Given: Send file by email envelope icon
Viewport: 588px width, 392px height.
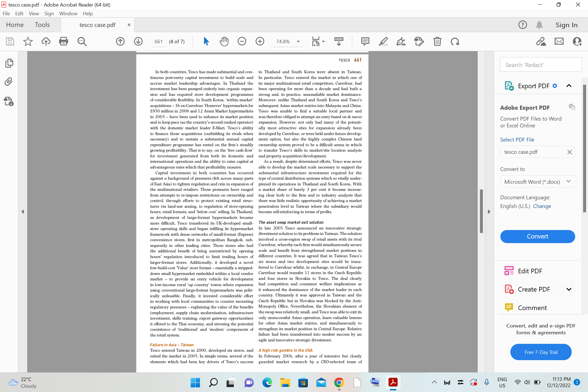Looking at the screenshot, I should pyautogui.click(x=559, y=41).
